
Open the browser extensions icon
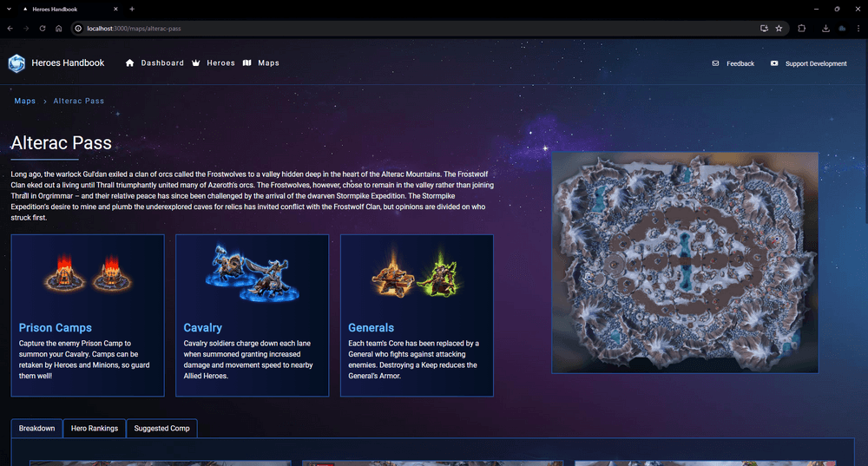click(801, 29)
